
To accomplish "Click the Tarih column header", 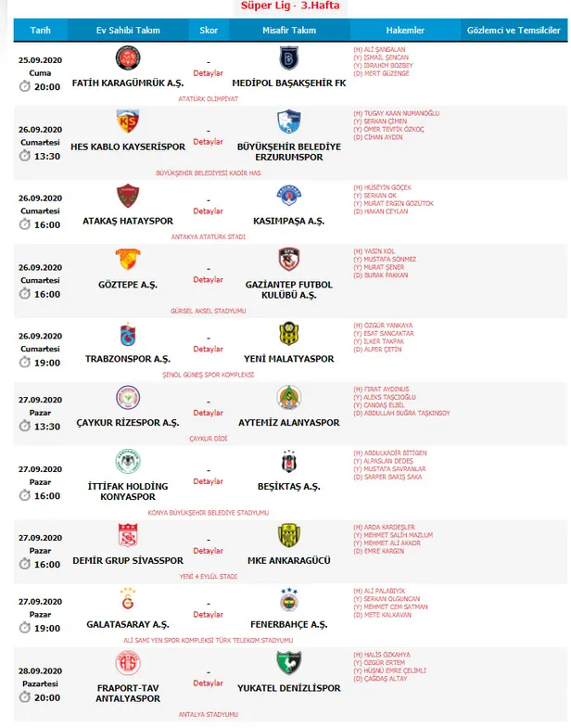I will [41, 31].
